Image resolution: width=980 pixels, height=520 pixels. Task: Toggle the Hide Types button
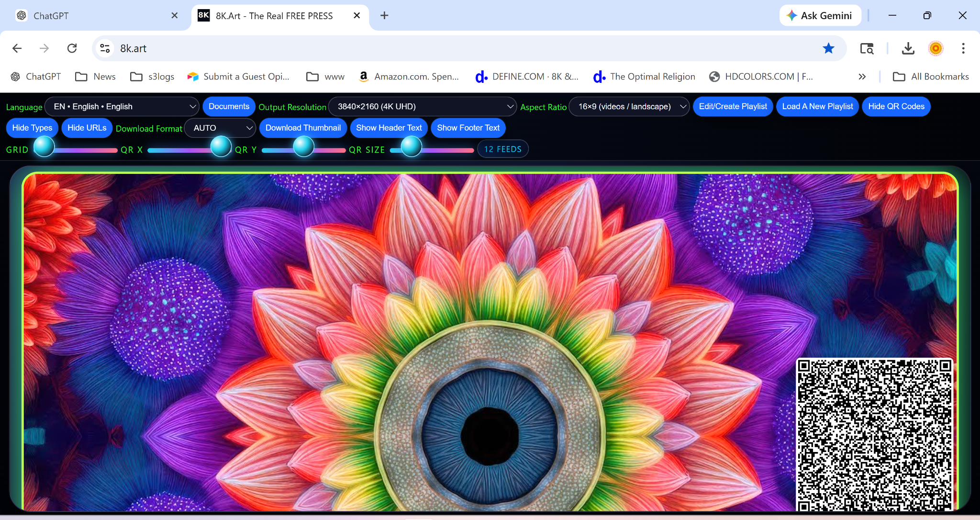point(32,128)
